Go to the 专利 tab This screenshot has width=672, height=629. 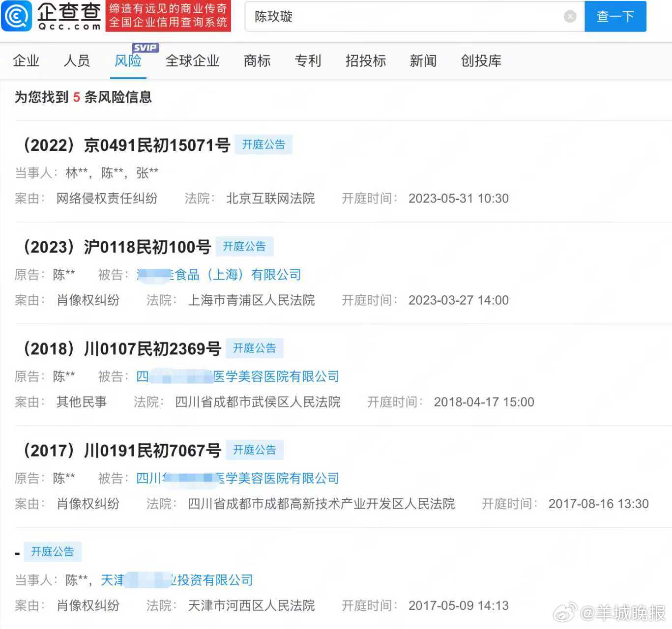click(x=308, y=61)
